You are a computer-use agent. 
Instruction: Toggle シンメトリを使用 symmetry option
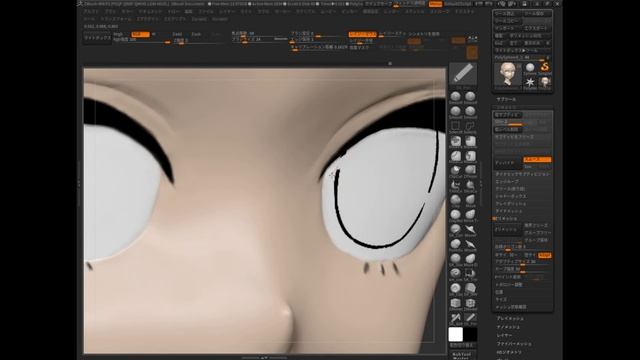(x=424, y=34)
